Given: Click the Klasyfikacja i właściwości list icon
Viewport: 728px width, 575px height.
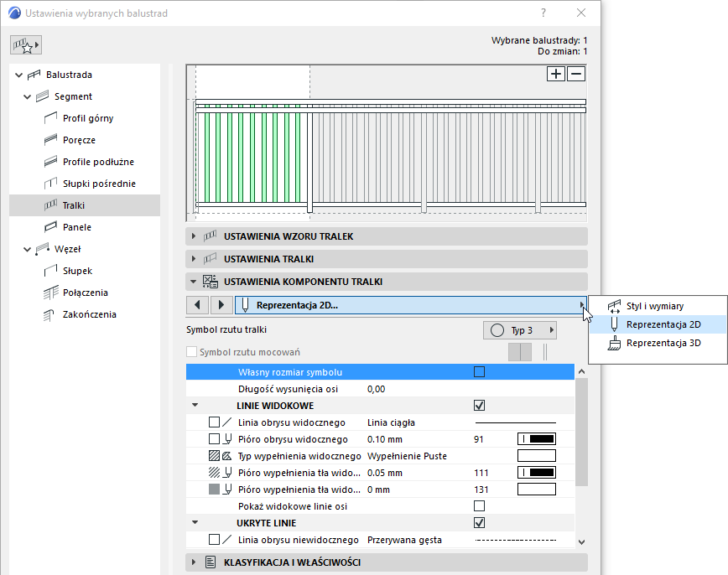Looking at the screenshot, I should (211, 562).
